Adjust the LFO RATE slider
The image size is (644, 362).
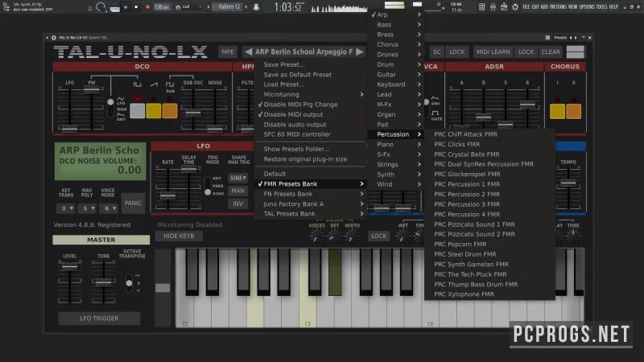pos(167,195)
